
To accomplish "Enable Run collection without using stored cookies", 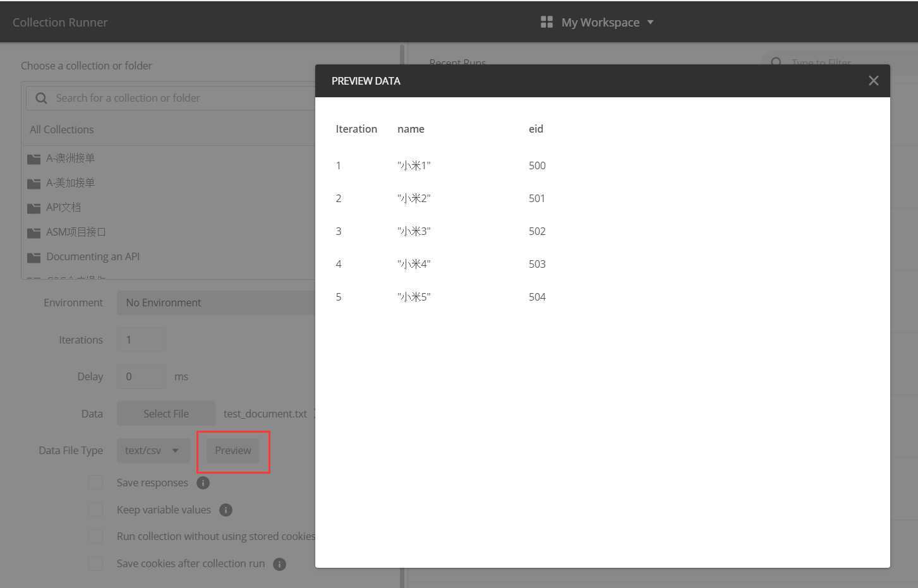I will [x=95, y=536].
